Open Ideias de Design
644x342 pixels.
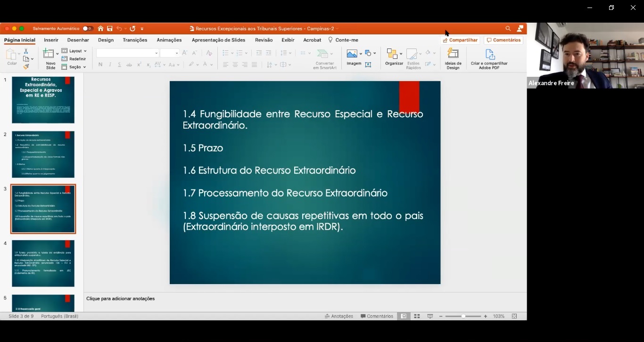tap(453, 59)
